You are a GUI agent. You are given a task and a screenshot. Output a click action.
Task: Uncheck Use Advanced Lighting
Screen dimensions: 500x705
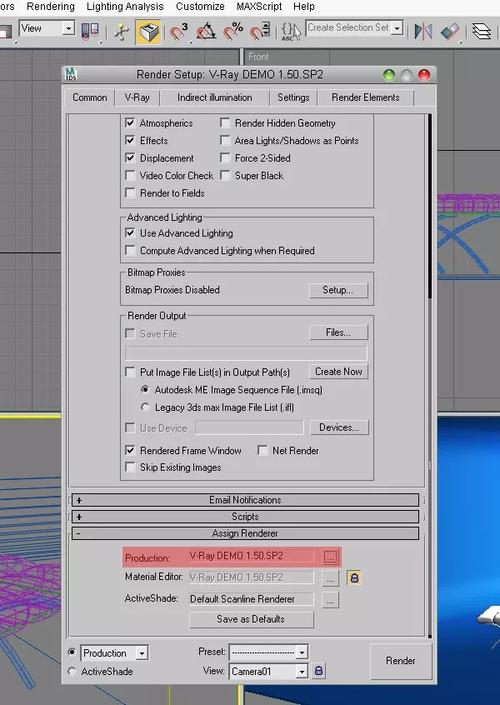pyautogui.click(x=130, y=233)
